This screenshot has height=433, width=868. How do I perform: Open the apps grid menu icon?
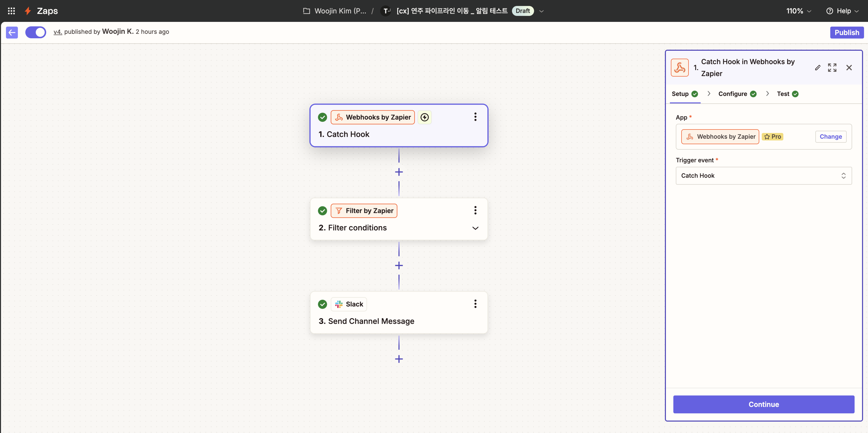pos(11,11)
